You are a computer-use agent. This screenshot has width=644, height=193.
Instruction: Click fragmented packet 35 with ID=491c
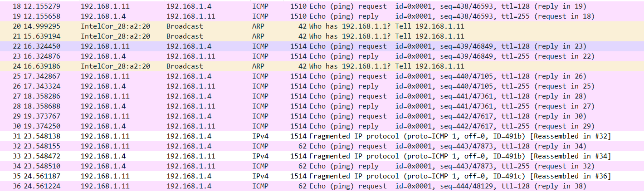pos(317,176)
